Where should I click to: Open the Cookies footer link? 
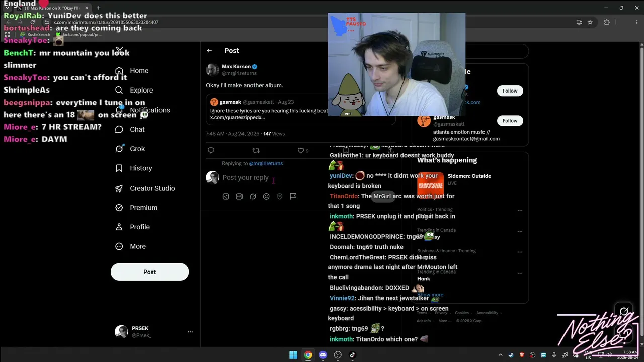[462, 313]
